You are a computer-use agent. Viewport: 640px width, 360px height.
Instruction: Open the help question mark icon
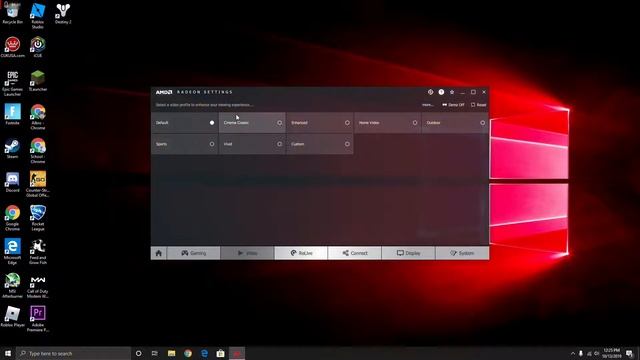point(441,92)
